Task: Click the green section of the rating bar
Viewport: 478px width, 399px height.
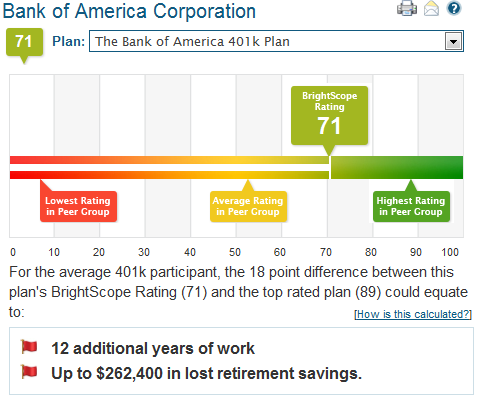Action: click(397, 167)
